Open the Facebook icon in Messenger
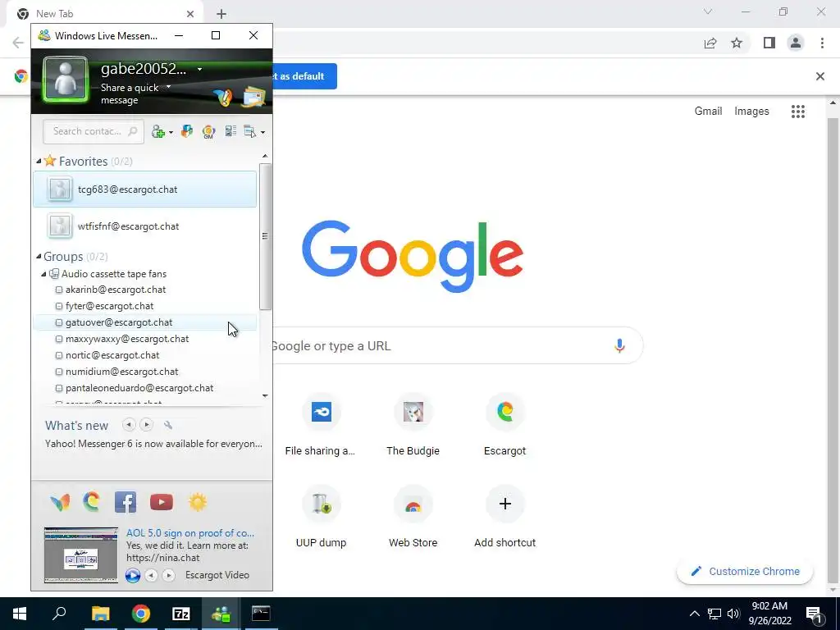Screen dimensions: 840x630 126,502
